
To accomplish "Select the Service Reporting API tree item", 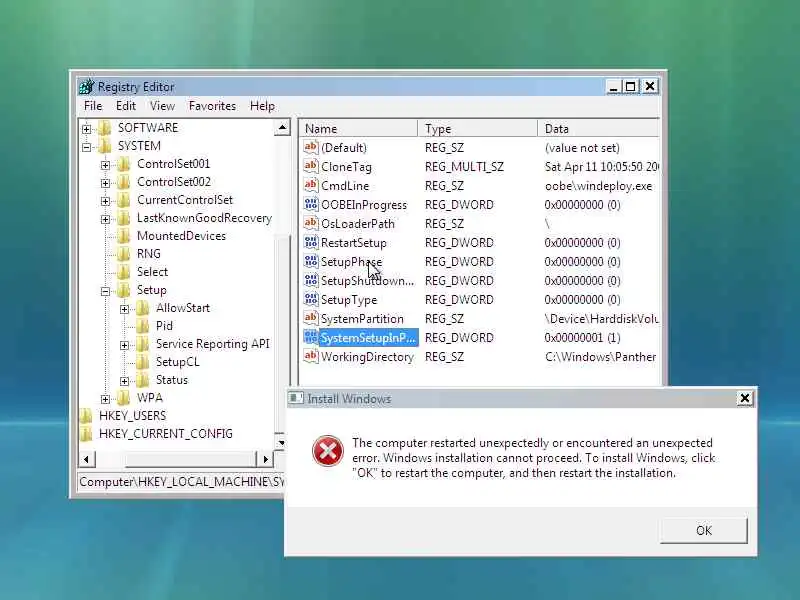I will (x=213, y=344).
